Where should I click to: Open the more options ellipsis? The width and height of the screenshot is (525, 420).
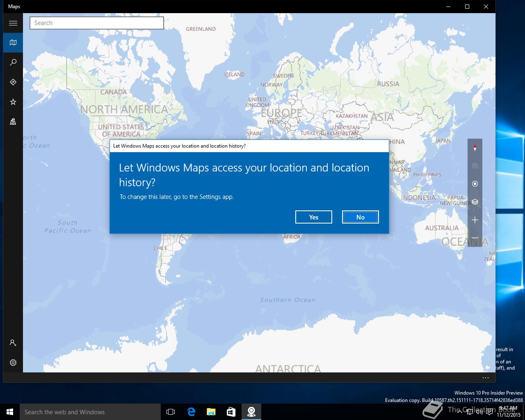click(x=486, y=378)
